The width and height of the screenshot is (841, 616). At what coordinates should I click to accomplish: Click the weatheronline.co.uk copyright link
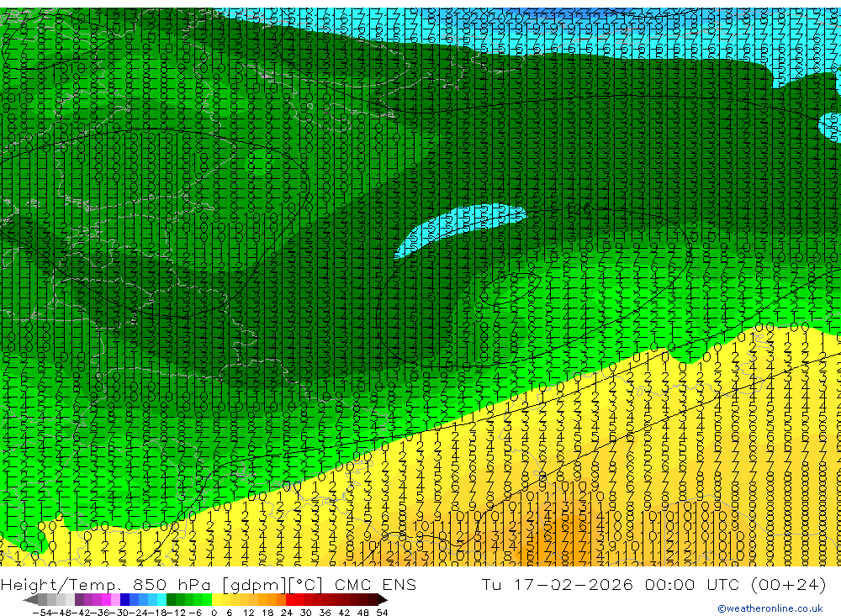pyautogui.click(x=770, y=608)
